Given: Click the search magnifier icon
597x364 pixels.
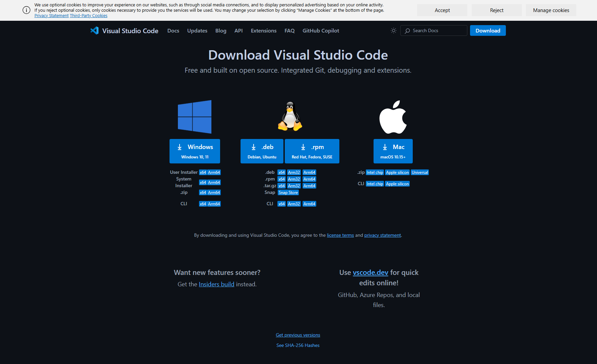Looking at the screenshot, I should click(x=407, y=31).
